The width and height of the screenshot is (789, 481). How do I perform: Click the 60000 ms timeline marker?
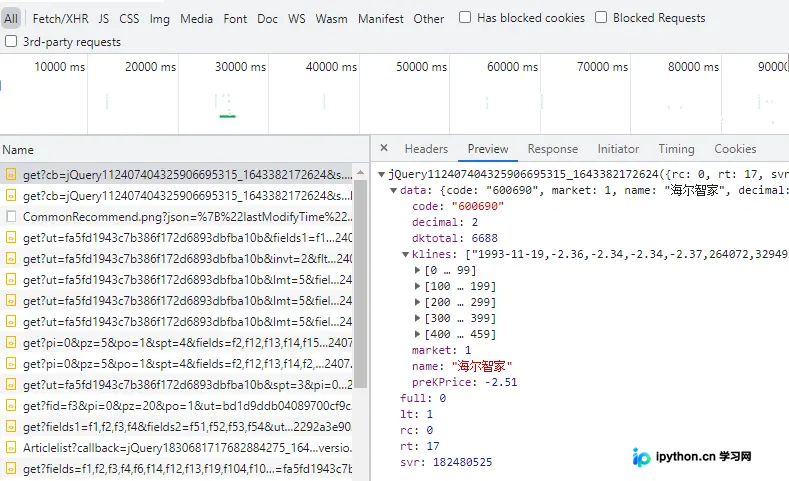512,67
